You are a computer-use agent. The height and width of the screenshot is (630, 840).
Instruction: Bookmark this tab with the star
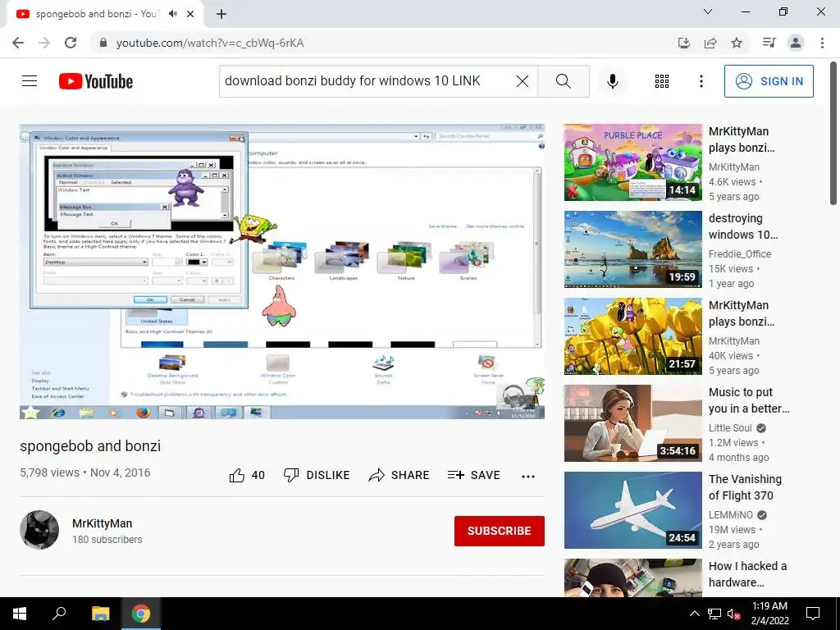coord(737,43)
